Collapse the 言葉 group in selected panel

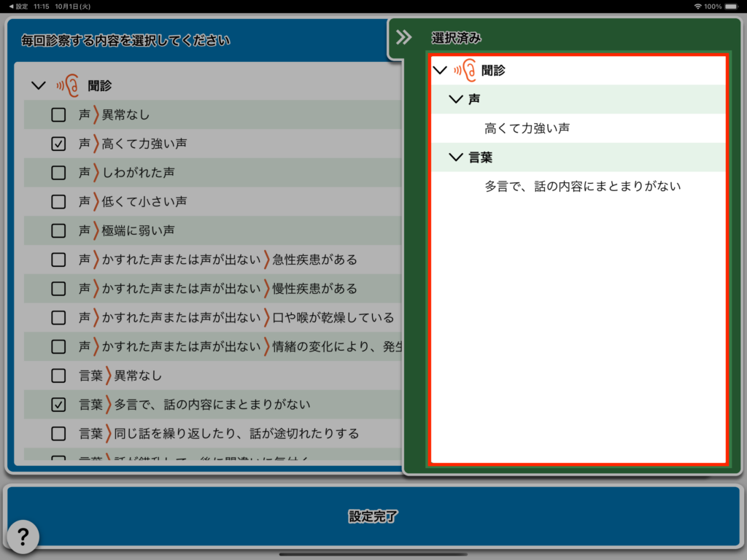coord(457,157)
